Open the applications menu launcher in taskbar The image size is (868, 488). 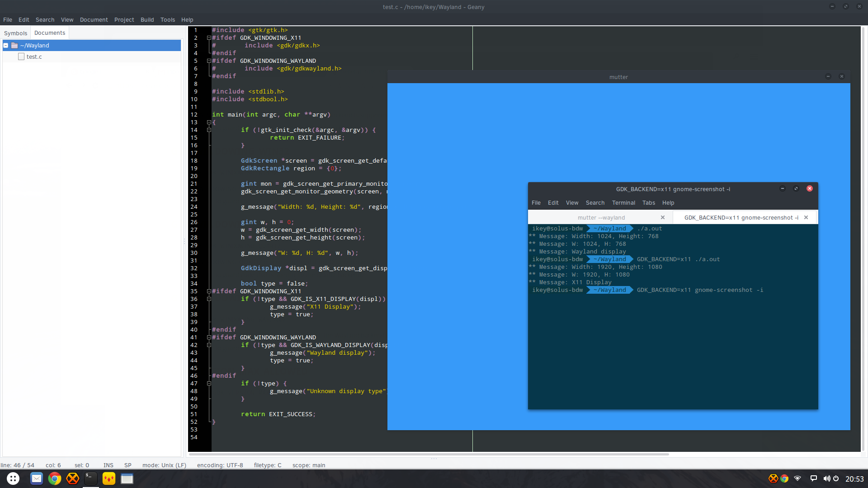click(13, 479)
